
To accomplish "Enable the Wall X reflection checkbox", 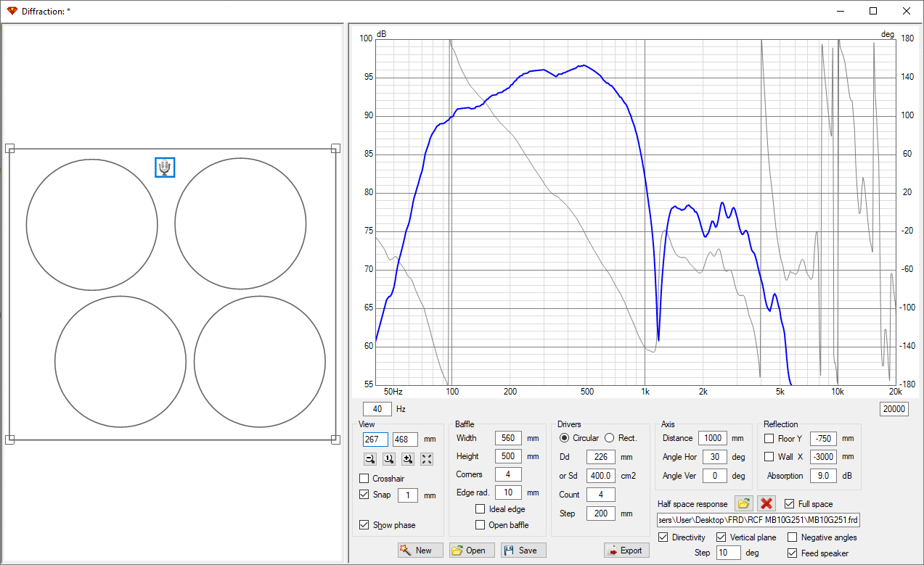I will click(x=769, y=457).
